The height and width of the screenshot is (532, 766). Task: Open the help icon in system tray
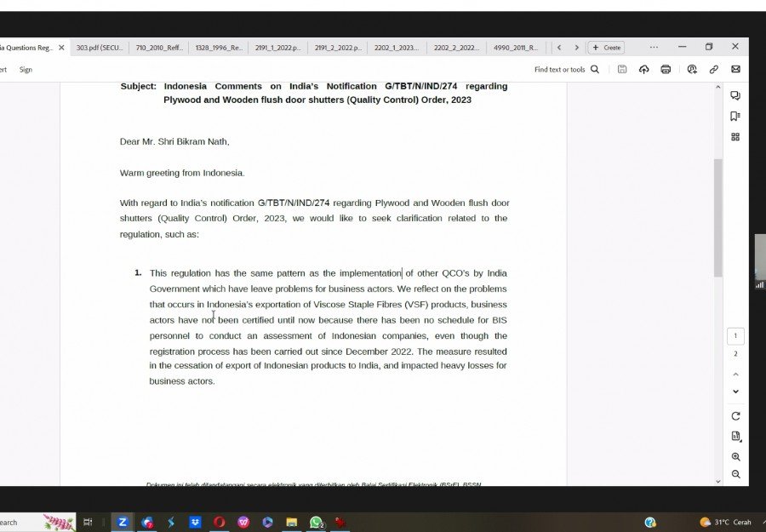point(650,523)
